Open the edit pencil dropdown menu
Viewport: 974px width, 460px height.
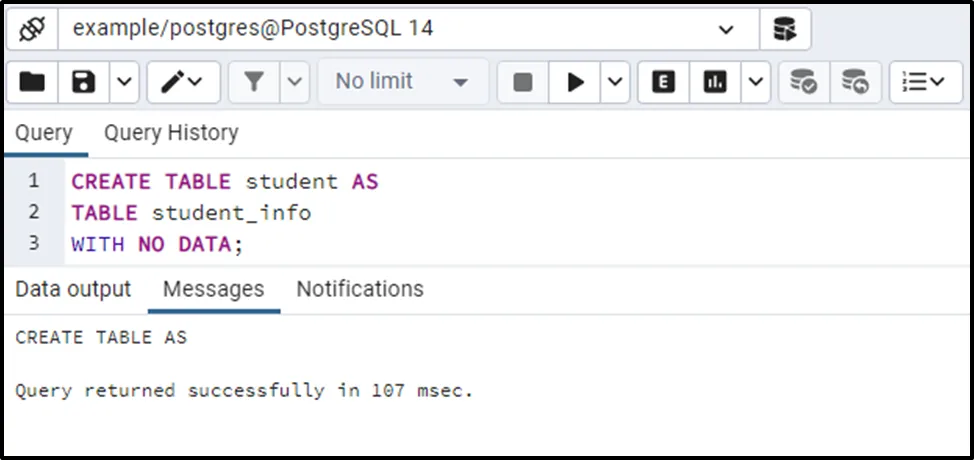(x=183, y=82)
